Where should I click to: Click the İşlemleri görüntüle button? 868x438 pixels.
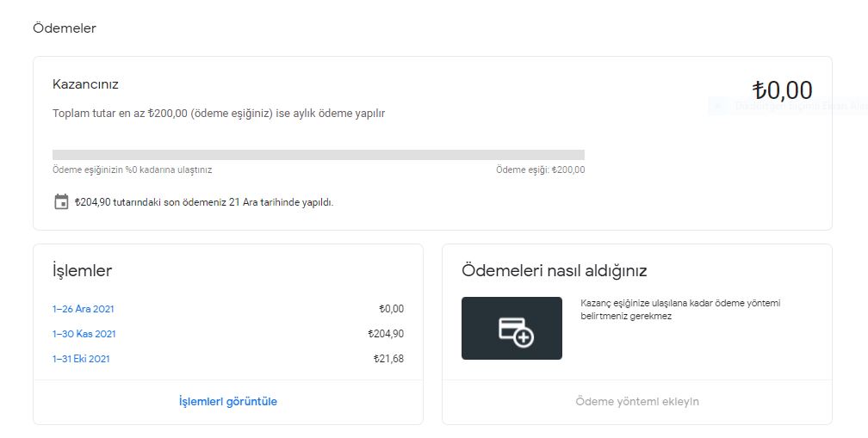(x=228, y=402)
